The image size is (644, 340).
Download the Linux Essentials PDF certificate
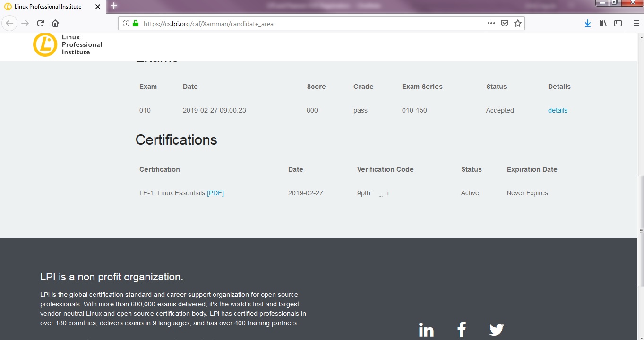click(215, 193)
